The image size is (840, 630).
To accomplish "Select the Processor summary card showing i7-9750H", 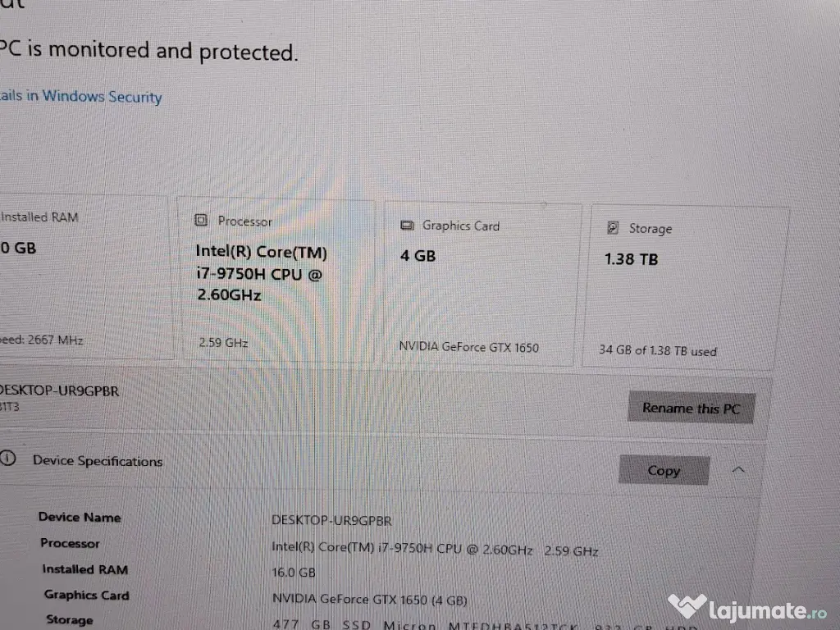I will (276, 279).
